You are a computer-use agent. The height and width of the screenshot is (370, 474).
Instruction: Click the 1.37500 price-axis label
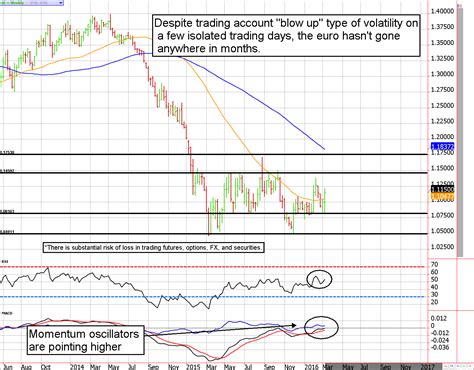442,27
